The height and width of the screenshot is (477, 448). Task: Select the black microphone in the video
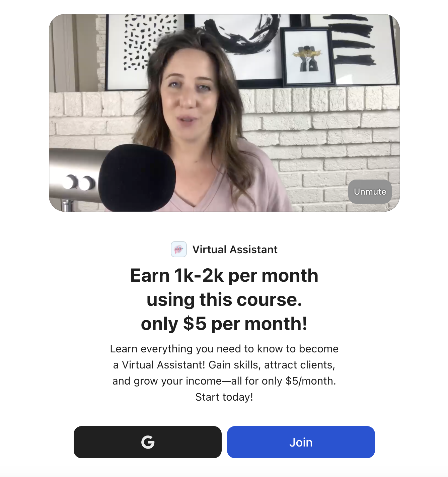[137, 178]
